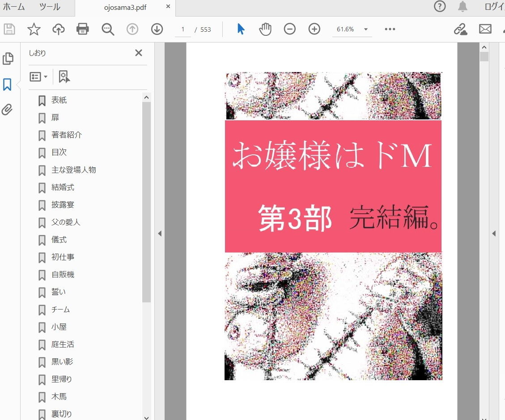Switch to the ツール menu
505x420 pixels.
point(49,7)
